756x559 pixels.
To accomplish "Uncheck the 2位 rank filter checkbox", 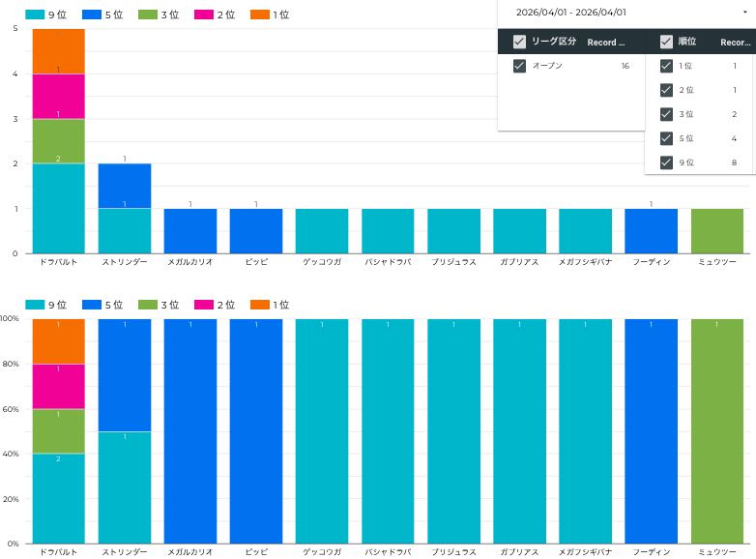I will pos(666,90).
